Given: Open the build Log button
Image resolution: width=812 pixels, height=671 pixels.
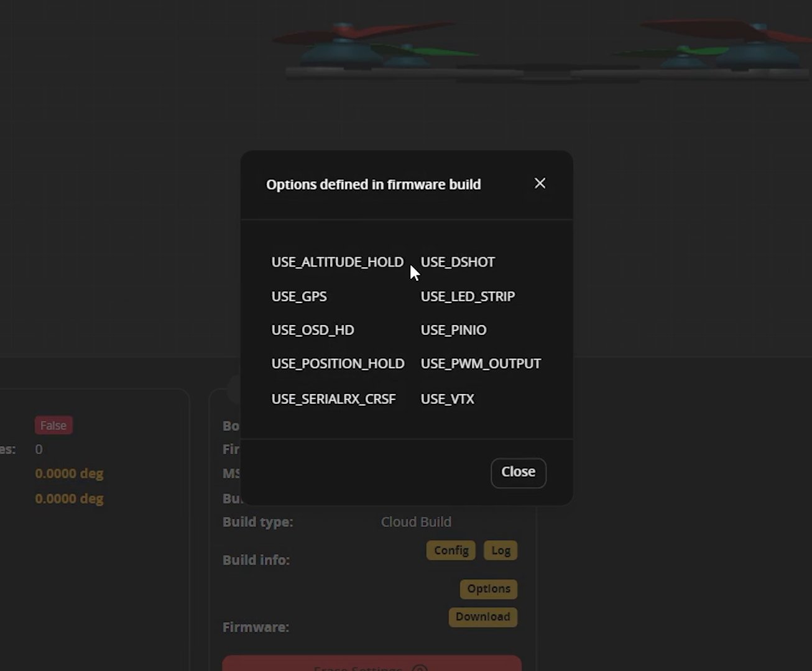Looking at the screenshot, I should (501, 550).
